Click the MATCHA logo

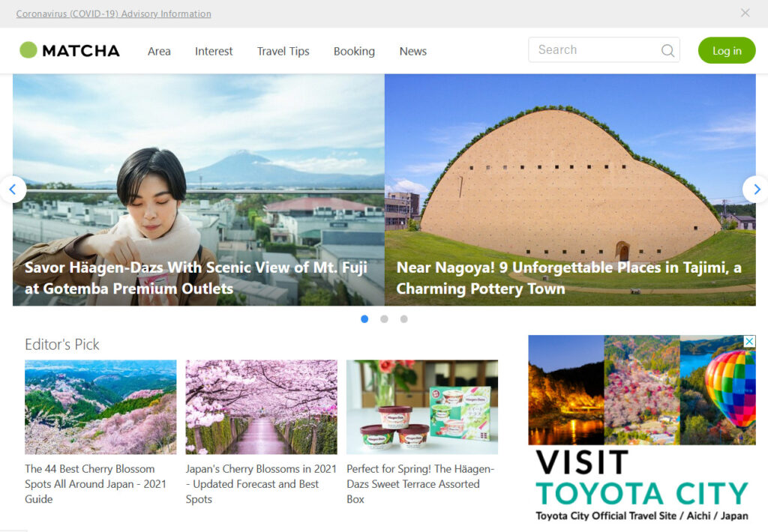pos(70,50)
